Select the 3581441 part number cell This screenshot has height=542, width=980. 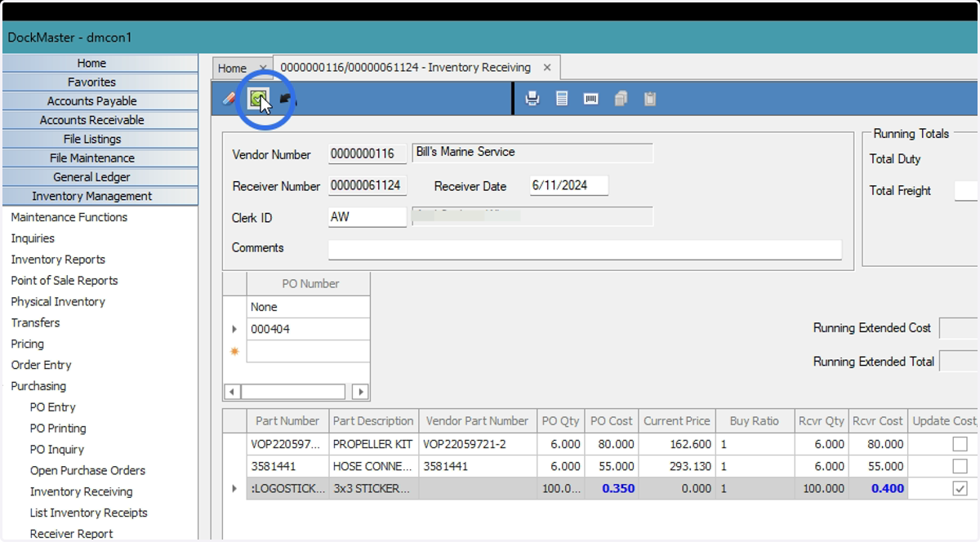287,466
